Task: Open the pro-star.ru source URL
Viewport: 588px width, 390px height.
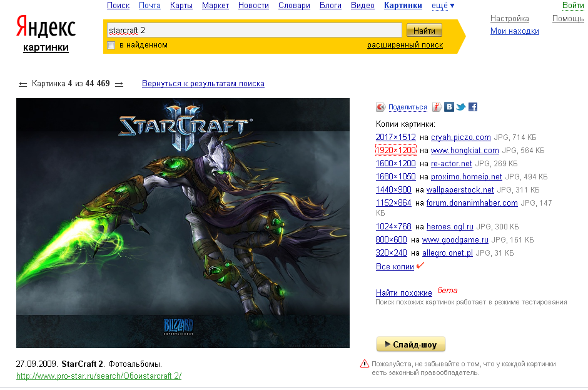Action: pyautogui.click(x=99, y=376)
